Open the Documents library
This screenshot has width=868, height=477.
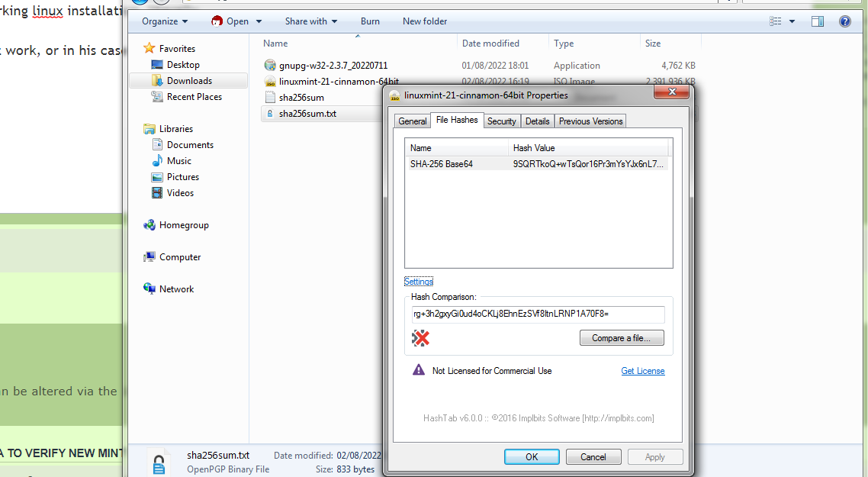click(190, 145)
